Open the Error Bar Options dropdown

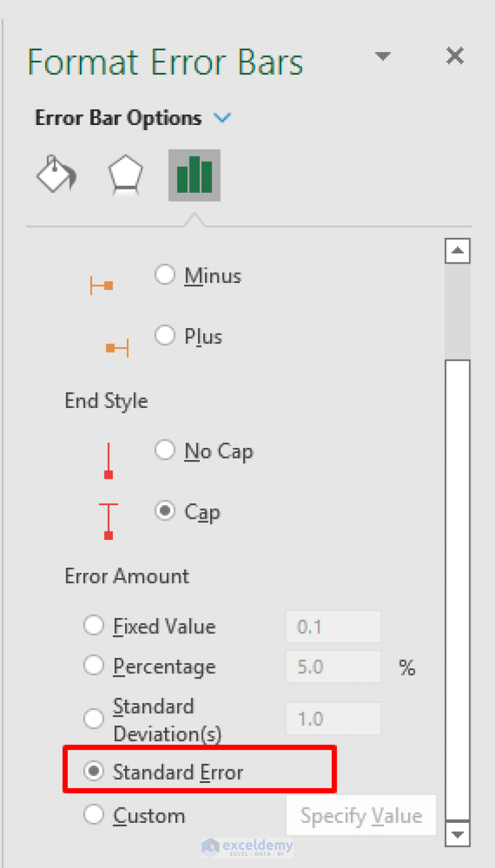tap(222, 117)
